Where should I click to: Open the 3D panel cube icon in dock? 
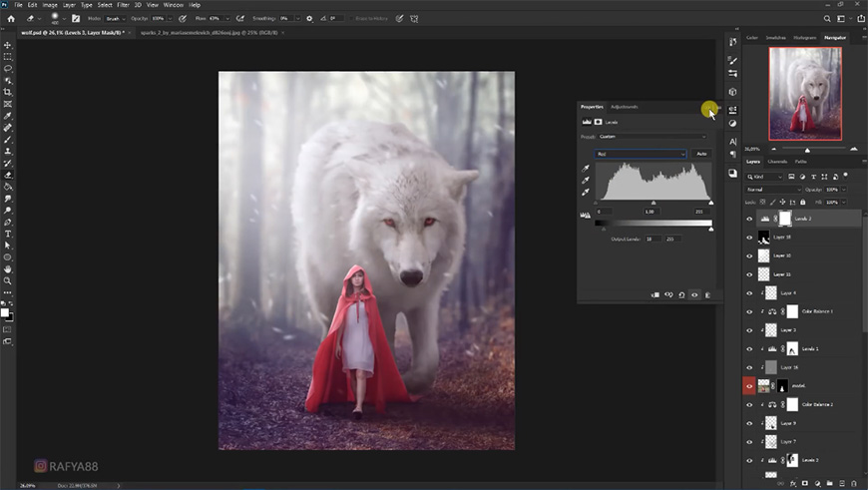tap(732, 92)
